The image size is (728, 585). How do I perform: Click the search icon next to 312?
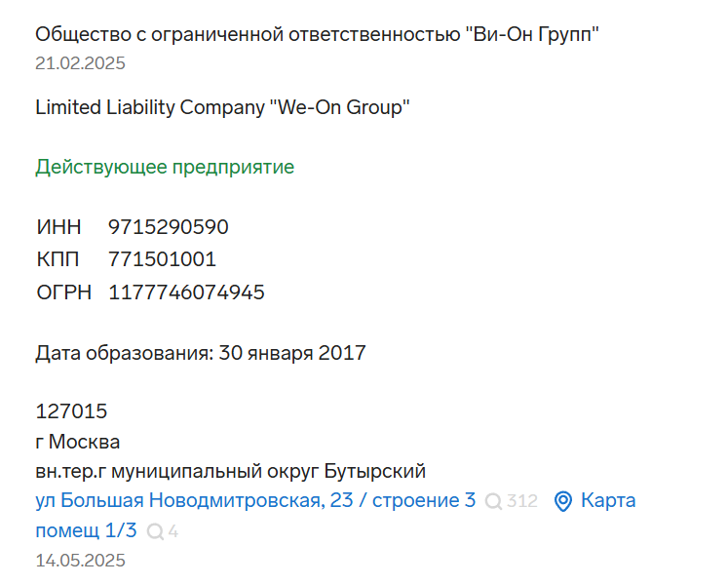[493, 501]
